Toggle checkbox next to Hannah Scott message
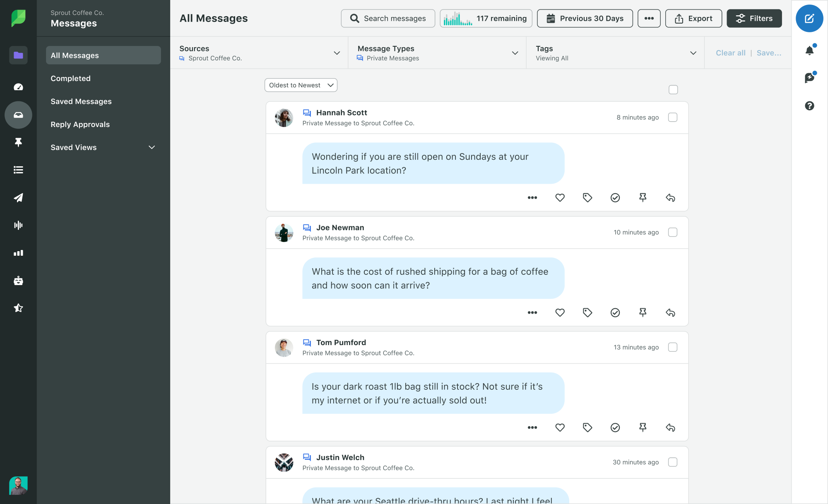Image resolution: width=828 pixels, height=504 pixels. pos(673,116)
